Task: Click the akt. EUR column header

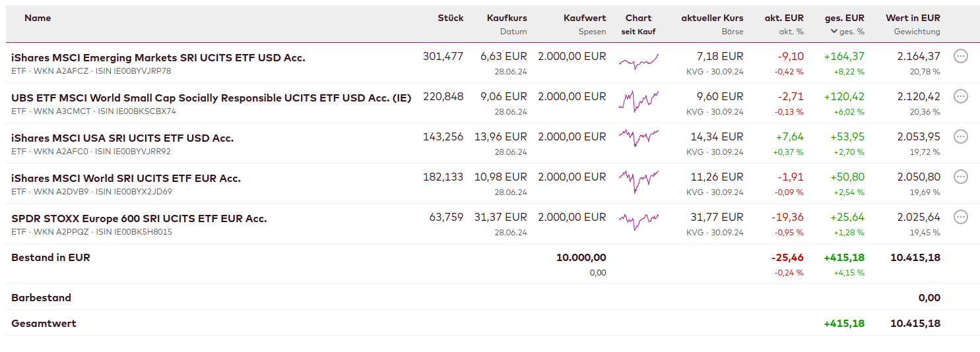Action: click(x=784, y=18)
